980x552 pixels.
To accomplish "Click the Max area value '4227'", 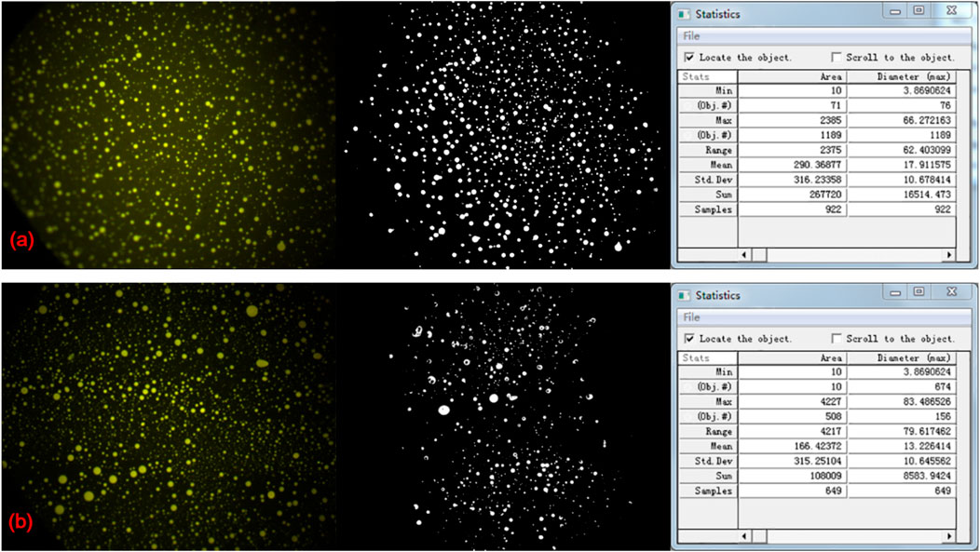I will tap(831, 401).
